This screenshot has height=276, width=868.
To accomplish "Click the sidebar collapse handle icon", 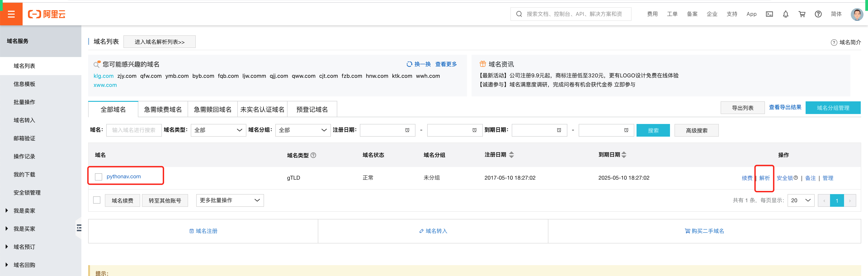I will pyautogui.click(x=79, y=228).
